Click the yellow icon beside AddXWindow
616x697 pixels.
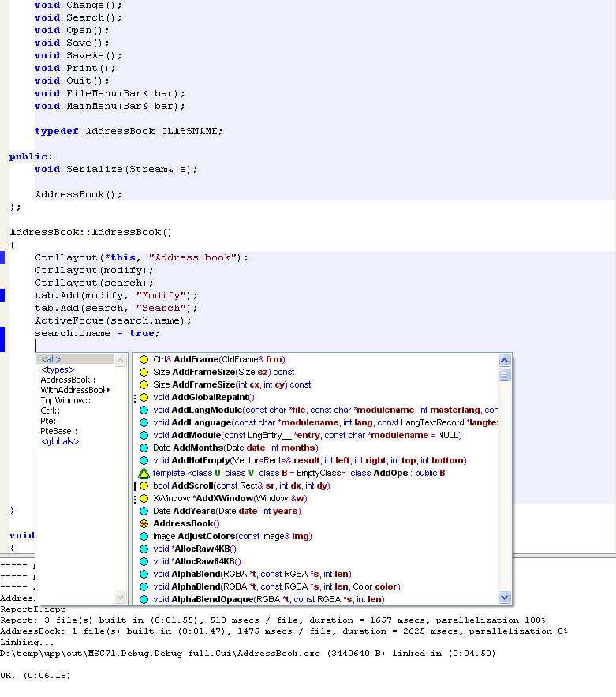pyautogui.click(x=144, y=499)
